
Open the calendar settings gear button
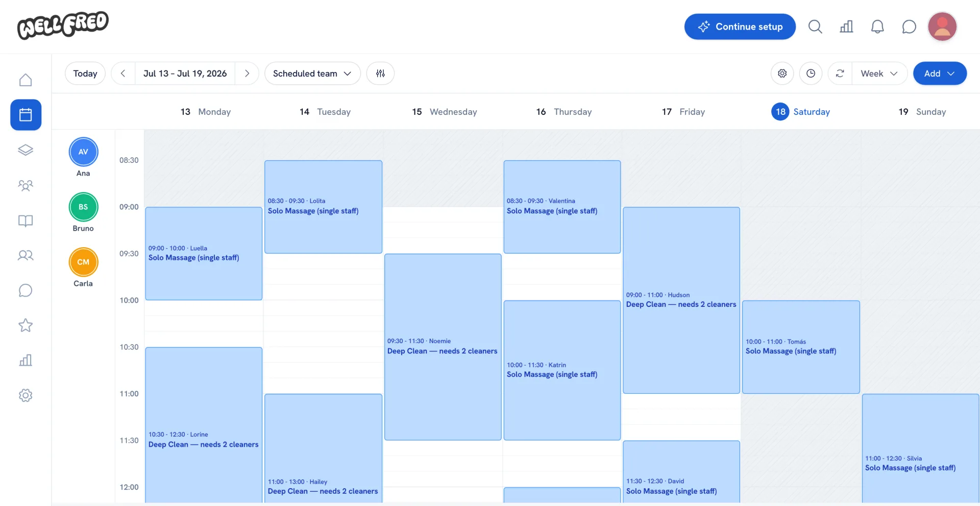tap(782, 74)
